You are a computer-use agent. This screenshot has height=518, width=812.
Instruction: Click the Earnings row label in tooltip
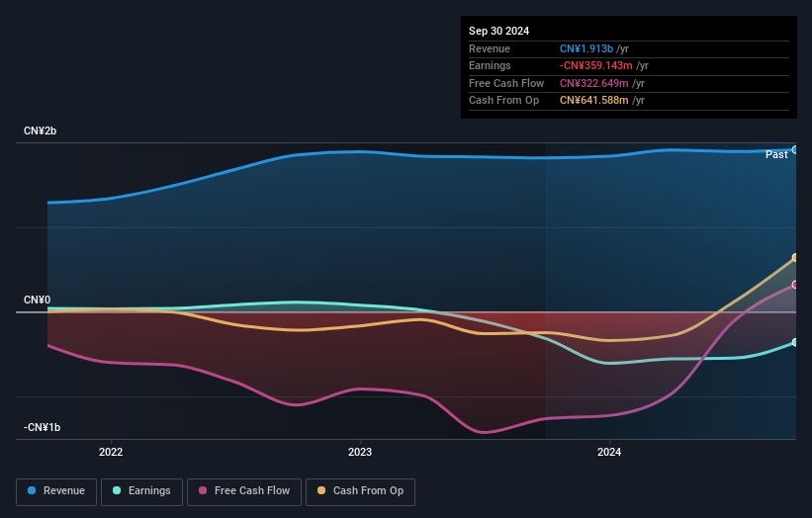pyautogui.click(x=490, y=65)
